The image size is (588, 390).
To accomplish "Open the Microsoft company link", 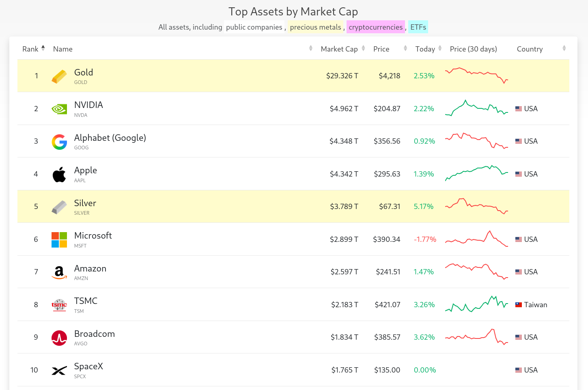I will click(93, 236).
